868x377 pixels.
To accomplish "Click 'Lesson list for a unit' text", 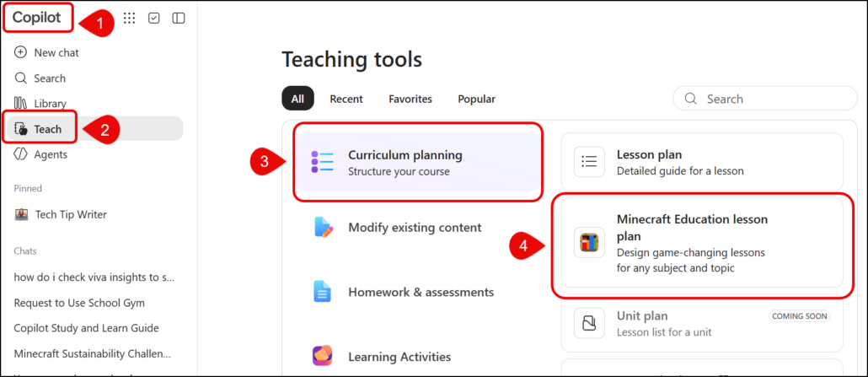I will [x=664, y=332].
